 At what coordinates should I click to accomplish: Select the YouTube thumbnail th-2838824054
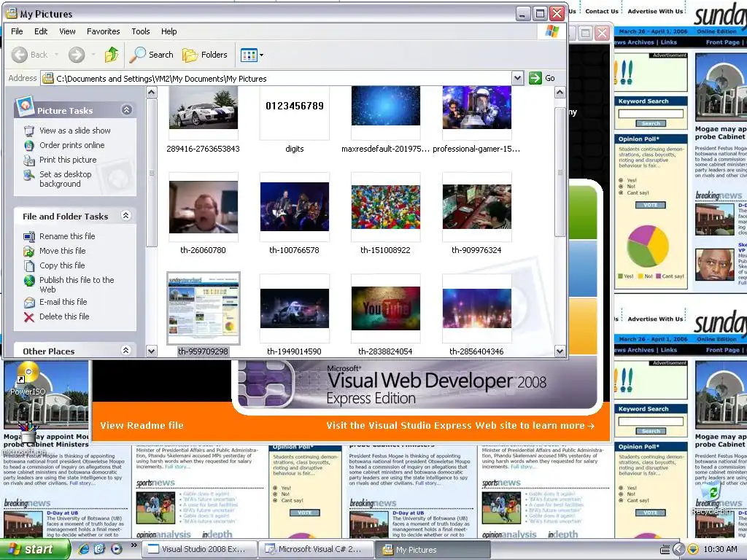coord(386,308)
